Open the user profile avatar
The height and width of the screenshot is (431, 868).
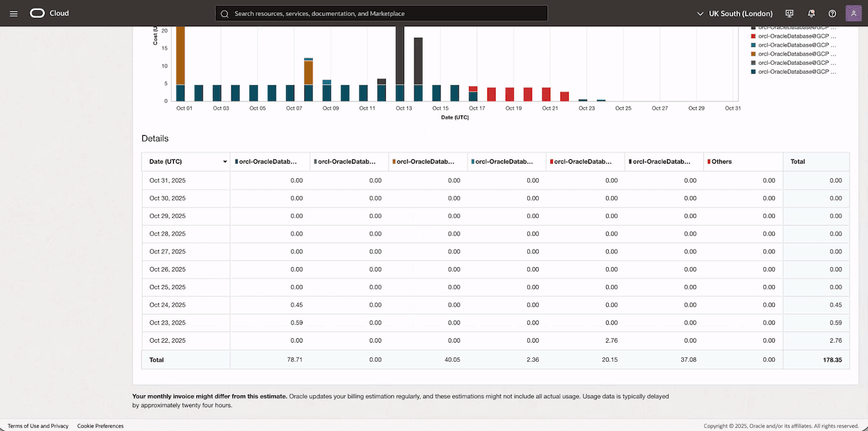[x=853, y=13]
